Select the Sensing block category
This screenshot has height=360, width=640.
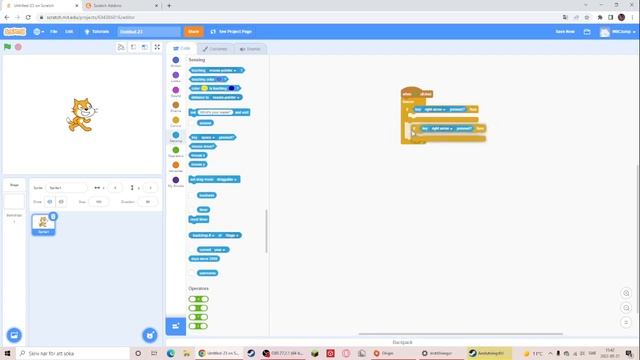(x=176, y=137)
